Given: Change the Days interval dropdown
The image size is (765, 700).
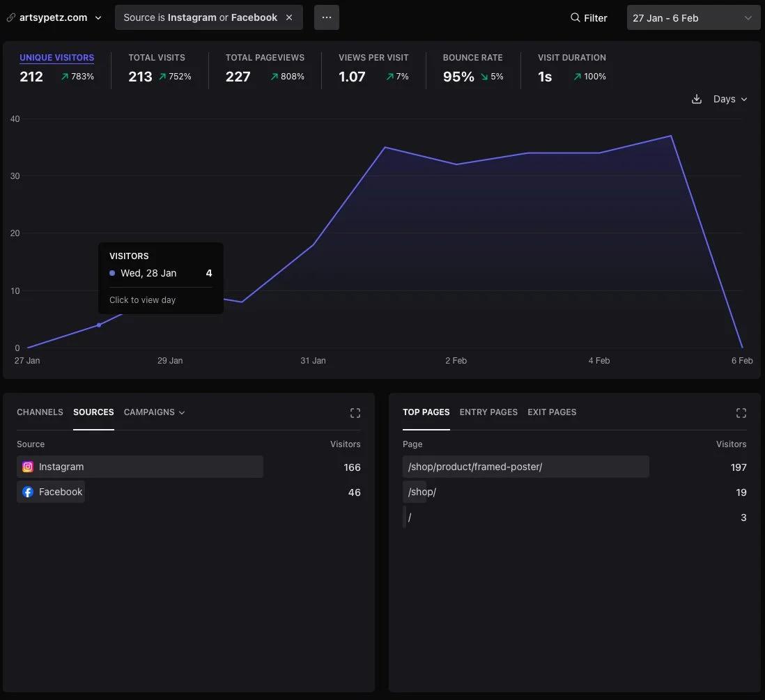Looking at the screenshot, I should (729, 99).
